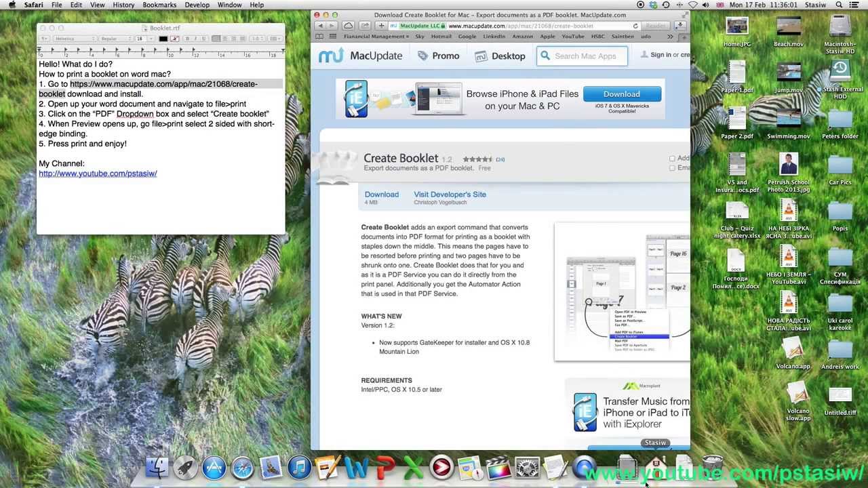Open the Edit menu
The width and height of the screenshot is (868, 488).
tap(76, 5)
